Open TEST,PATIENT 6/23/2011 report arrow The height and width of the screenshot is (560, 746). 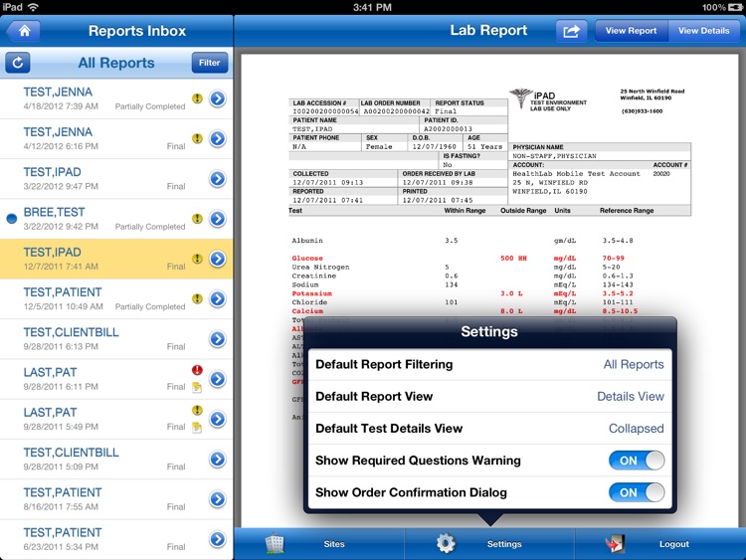click(218, 539)
